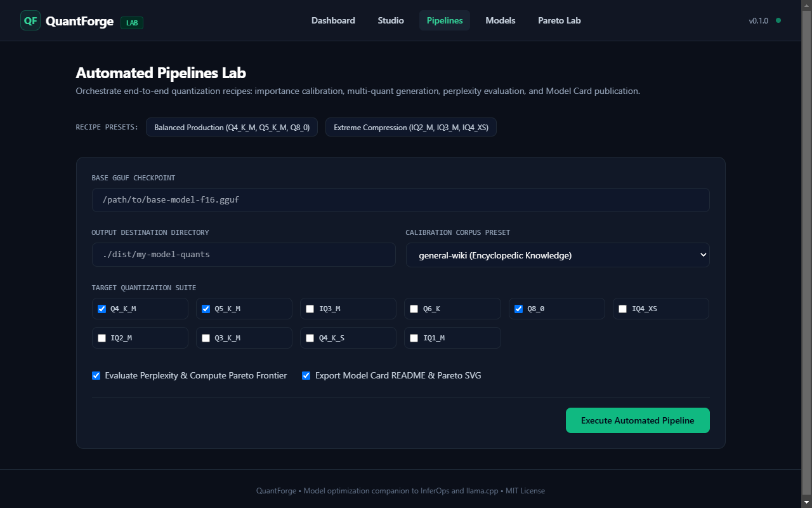The width and height of the screenshot is (812, 508).
Task: Go to the Models tab
Action: [501, 20]
